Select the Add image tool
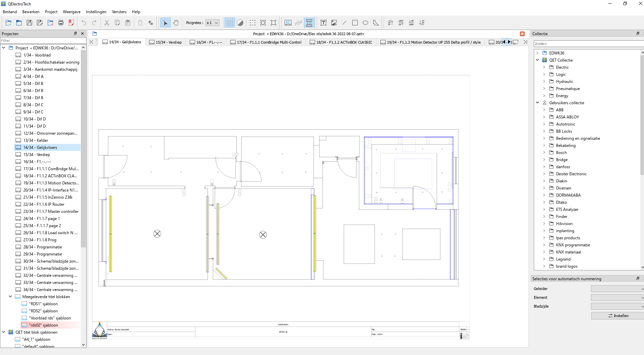 (x=334, y=23)
